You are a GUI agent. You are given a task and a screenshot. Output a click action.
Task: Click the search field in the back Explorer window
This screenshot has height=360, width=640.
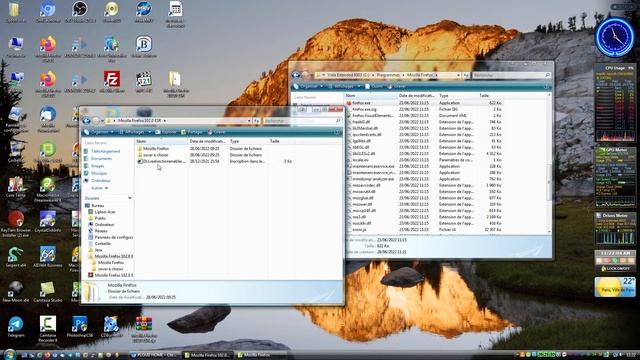tap(511, 75)
